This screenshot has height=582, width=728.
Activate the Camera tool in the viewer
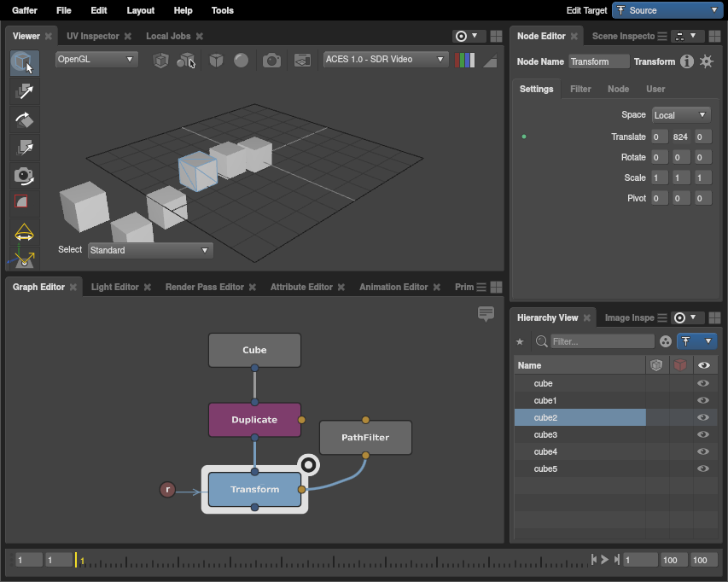(24, 176)
